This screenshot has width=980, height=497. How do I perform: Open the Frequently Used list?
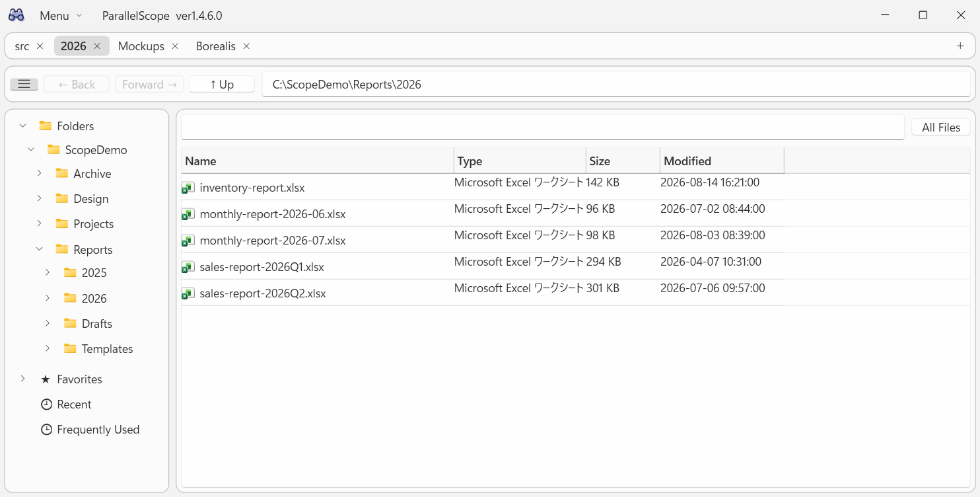coord(98,430)
